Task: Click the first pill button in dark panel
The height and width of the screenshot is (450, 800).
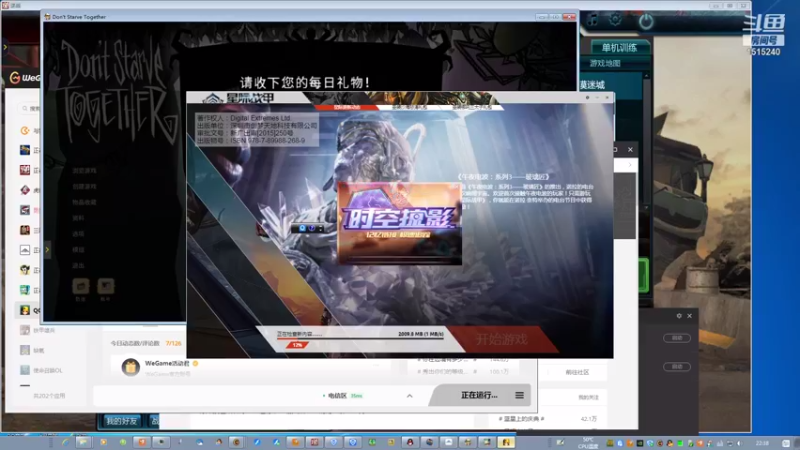Action: pyautogui.click(x=677, y=338)
